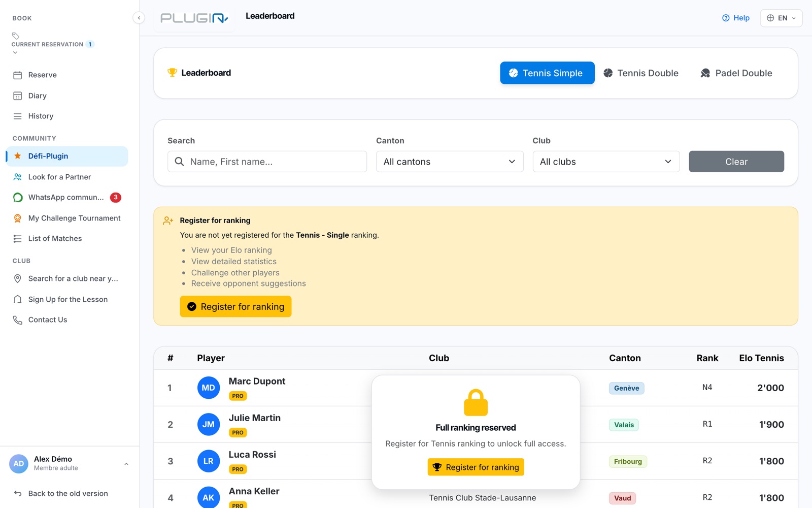This screenshot has width=812, height=508.
Task: Click the Plugin logo
Action: click(194, 18)
